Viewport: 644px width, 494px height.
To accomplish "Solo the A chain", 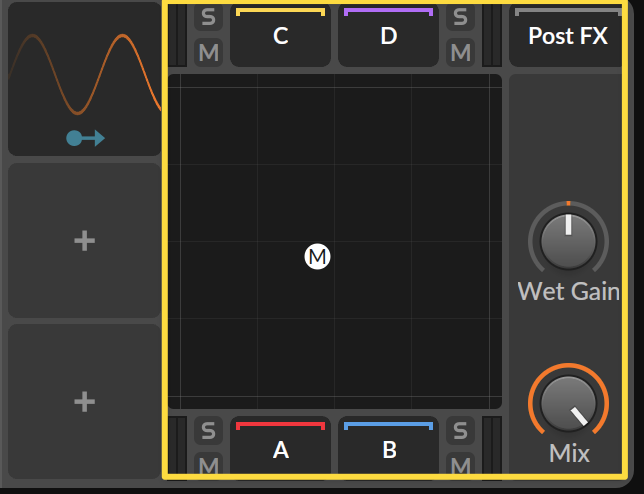I will (208, 431).
